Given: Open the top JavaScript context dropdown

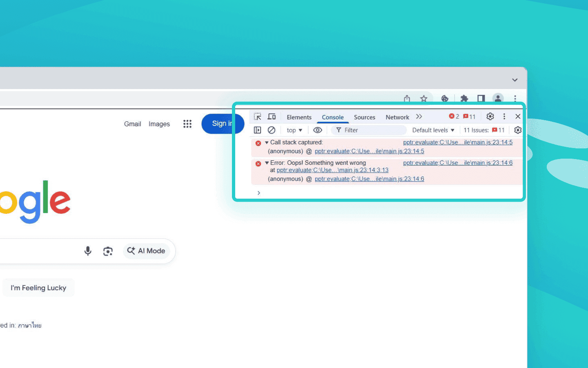Looking at the screenshot, I should tap(294, 130).
